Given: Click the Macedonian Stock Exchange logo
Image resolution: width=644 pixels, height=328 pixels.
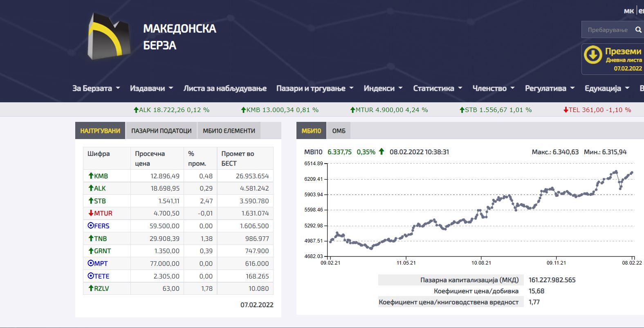Looking at the screenshot, I should 109,36.
